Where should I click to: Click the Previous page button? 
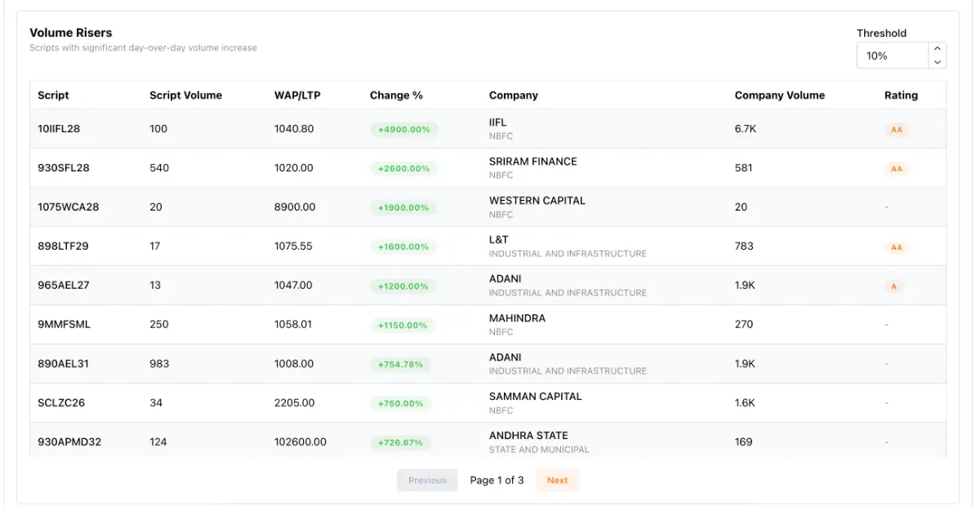[427, 480]
